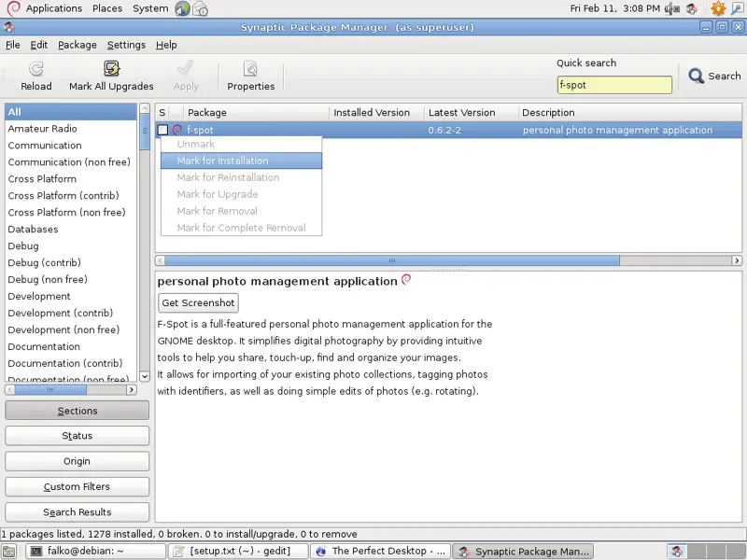This screenshot has height=560, width=747.
Task: Select the first workspace in the workspace switcher
Action: 677,552
